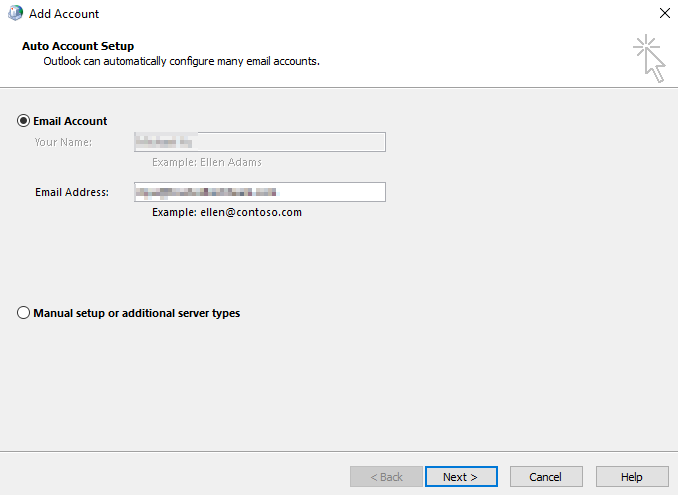Click the Email Address input field
678x495 pixels.
click(x=260, y=192)
